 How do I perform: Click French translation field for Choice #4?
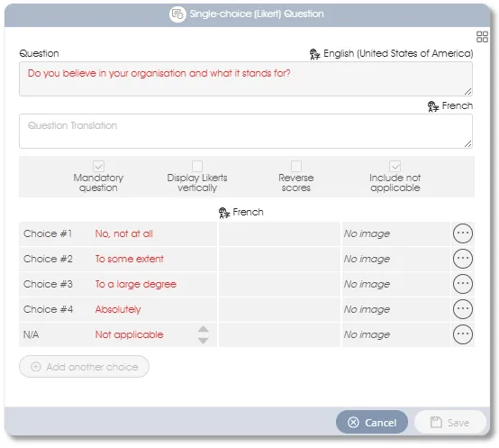click(x=279, y=309)
